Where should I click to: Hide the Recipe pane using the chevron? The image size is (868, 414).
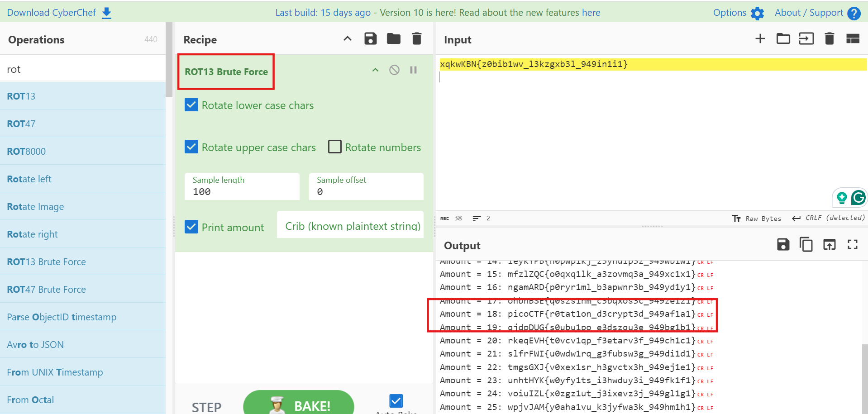coord(348,39)
